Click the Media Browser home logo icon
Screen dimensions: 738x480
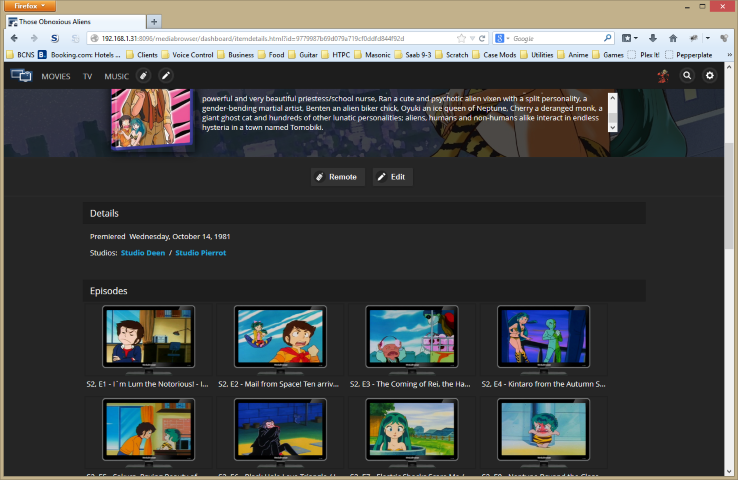[x=21, y=75]
